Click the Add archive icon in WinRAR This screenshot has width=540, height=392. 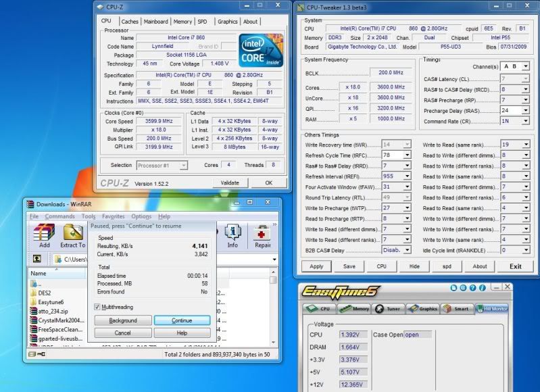(x=44, y=236)
